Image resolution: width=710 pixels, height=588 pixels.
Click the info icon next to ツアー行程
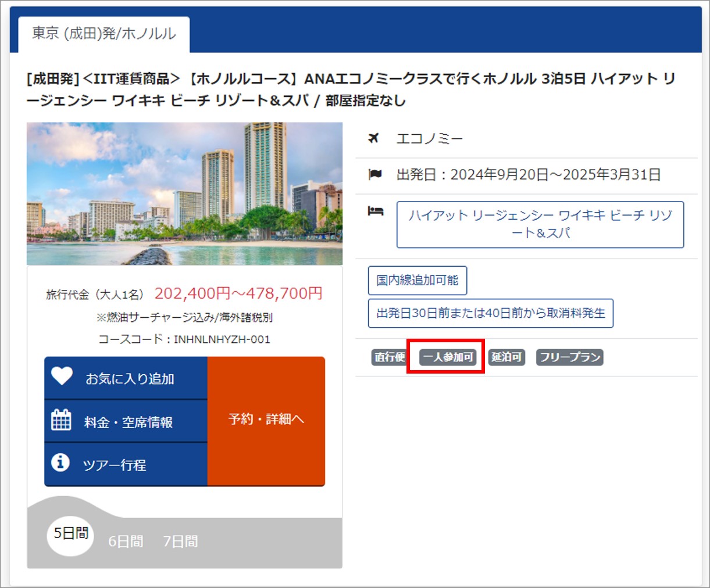(60, 463)
